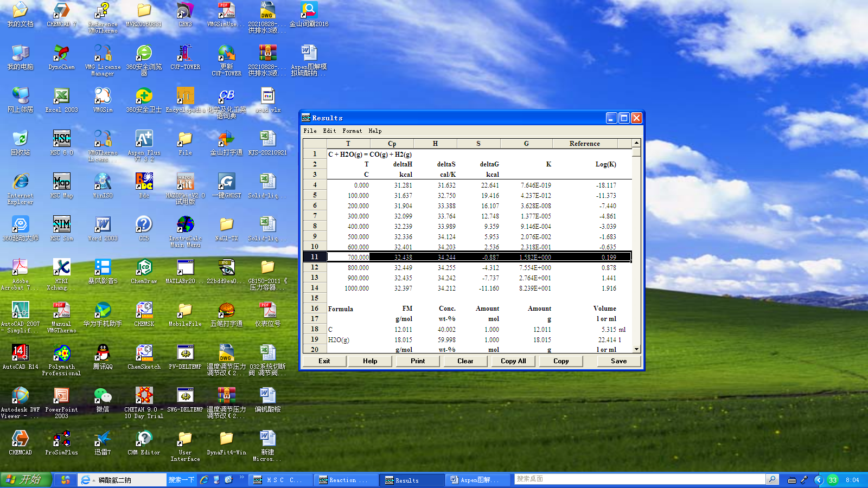Select the H2O(g) formula cell
868x488 pixels.
(x=348, y=340)
